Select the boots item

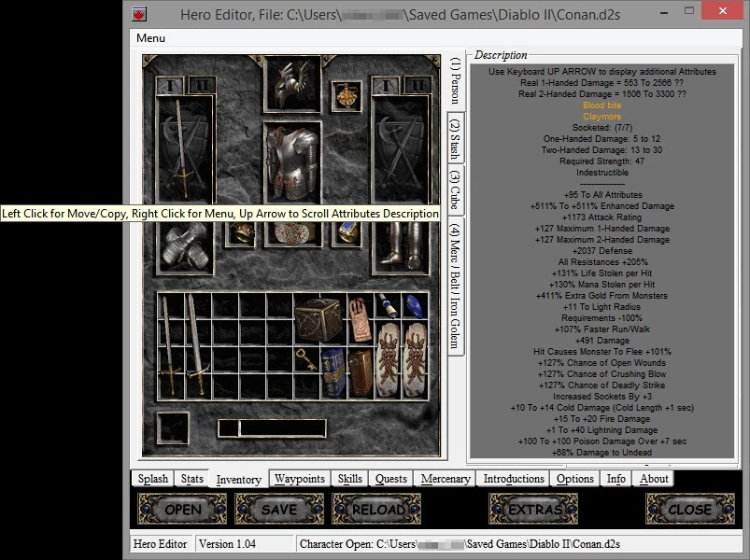401,246
